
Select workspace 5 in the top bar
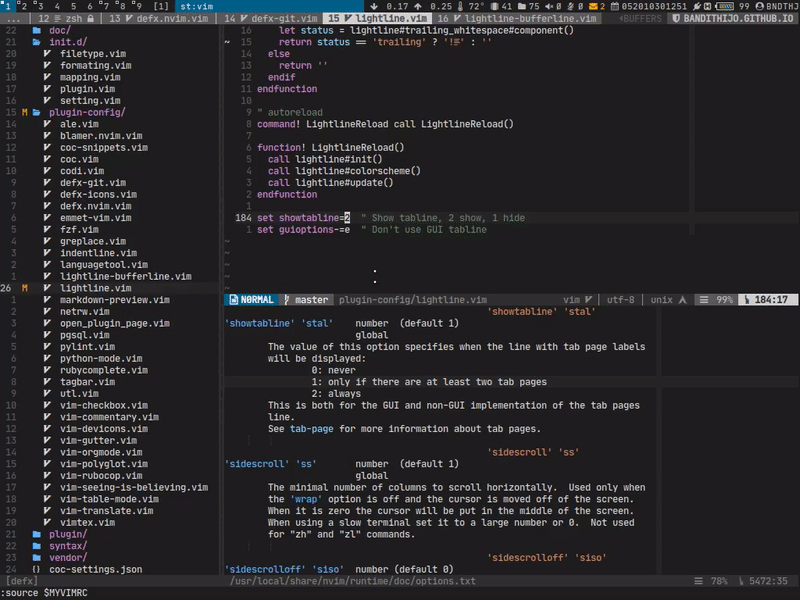coord(71,6)
